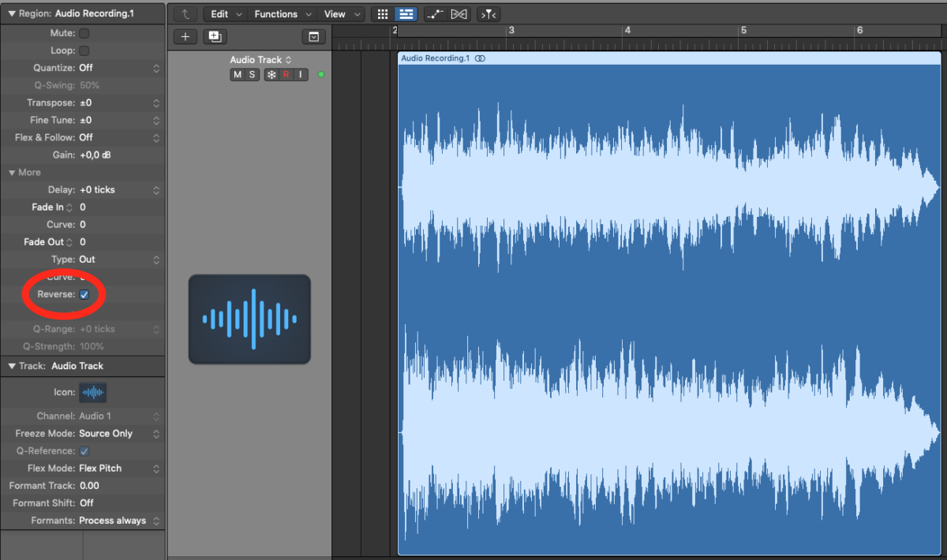Screen dimensions: 947x560
Task: Click the Catch Playhead icon
Action: pyautogui.click(x=488, y=14)
